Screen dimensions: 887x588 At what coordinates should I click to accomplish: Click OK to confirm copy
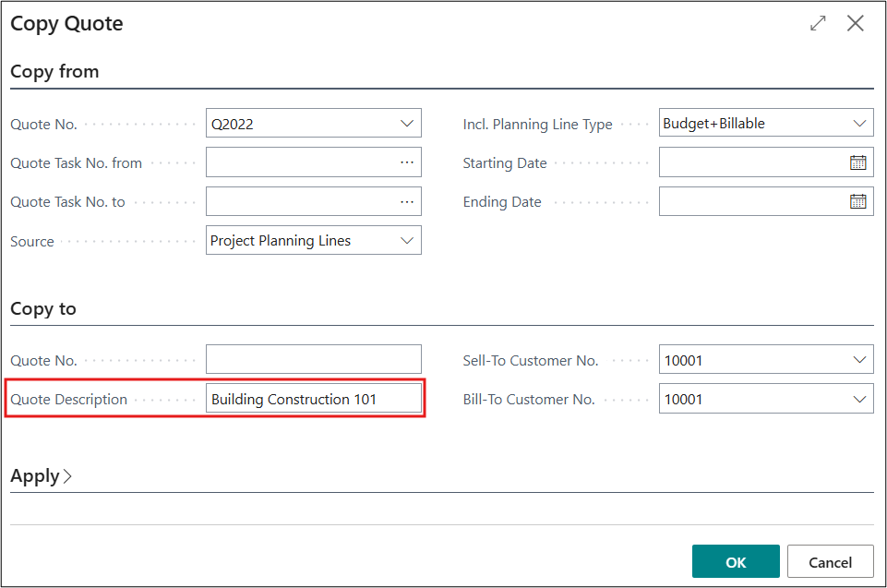pyautogui.click(x=735, y=561)
